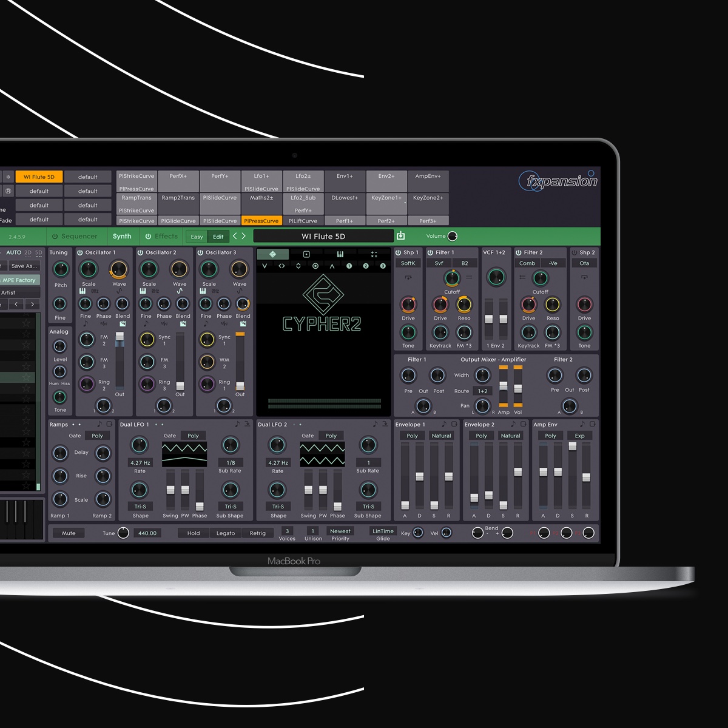Open the keyboard display tab icon
Image resolution: width=728 pixels, height=728 pixels.
point(340,254)
